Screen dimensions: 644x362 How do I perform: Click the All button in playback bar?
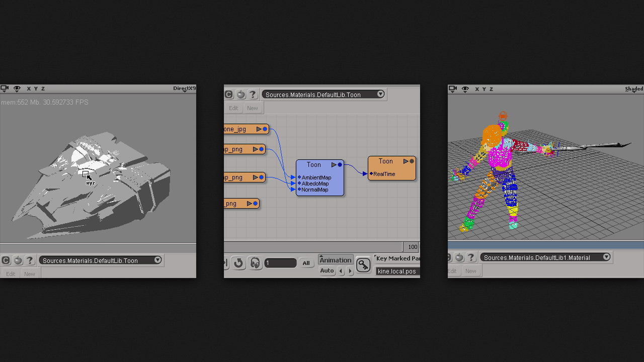(306, 263)
